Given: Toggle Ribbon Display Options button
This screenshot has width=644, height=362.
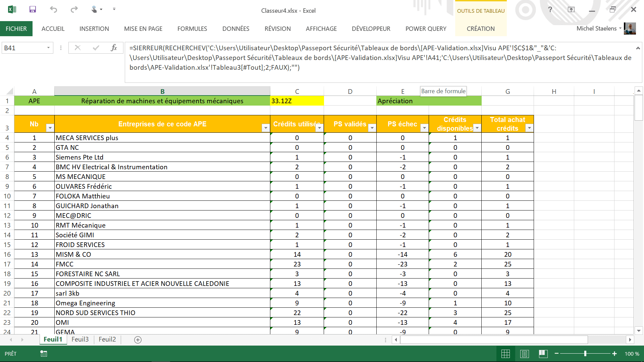Looking at the screenshot, I should (x=571, y=9).
